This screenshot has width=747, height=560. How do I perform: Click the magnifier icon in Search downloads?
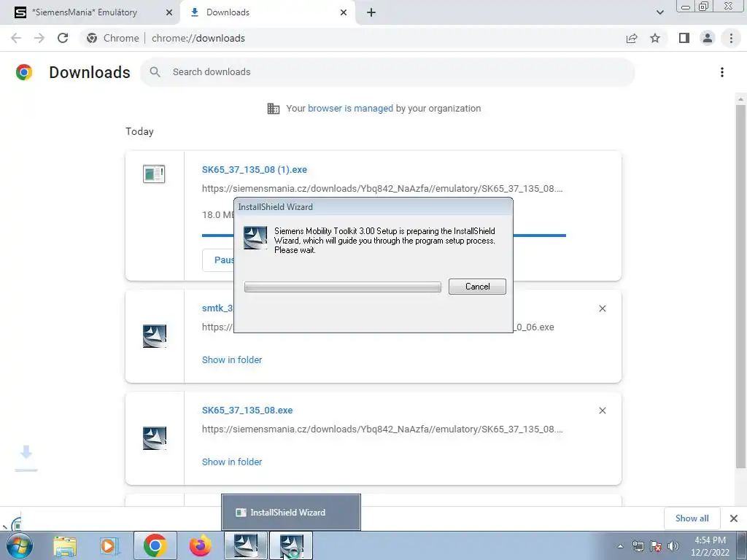tap(155, 72)
